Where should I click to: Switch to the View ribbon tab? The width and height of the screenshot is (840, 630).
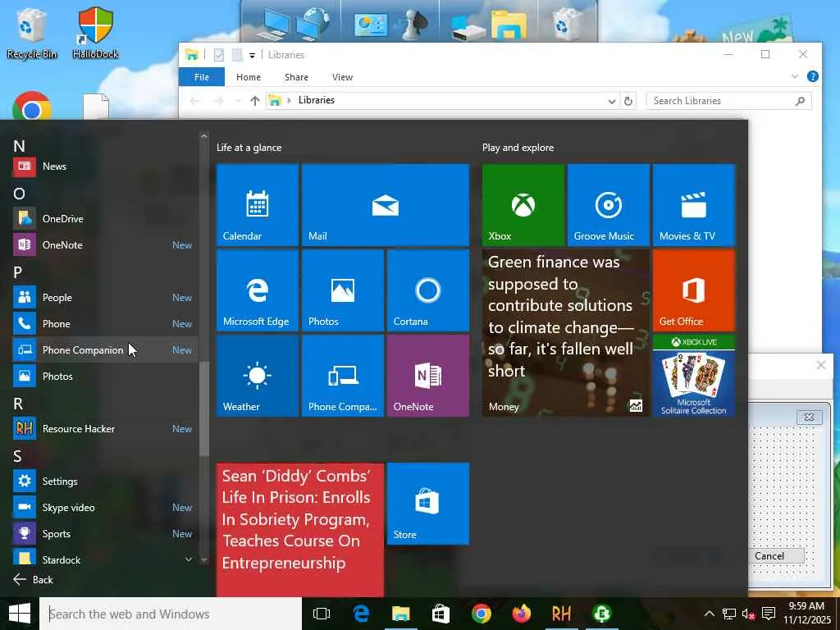click(342, 77)
